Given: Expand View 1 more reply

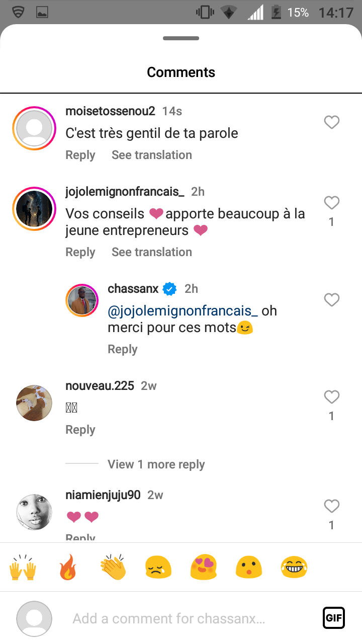Looking at the screenshot, I should pos(156,464).
